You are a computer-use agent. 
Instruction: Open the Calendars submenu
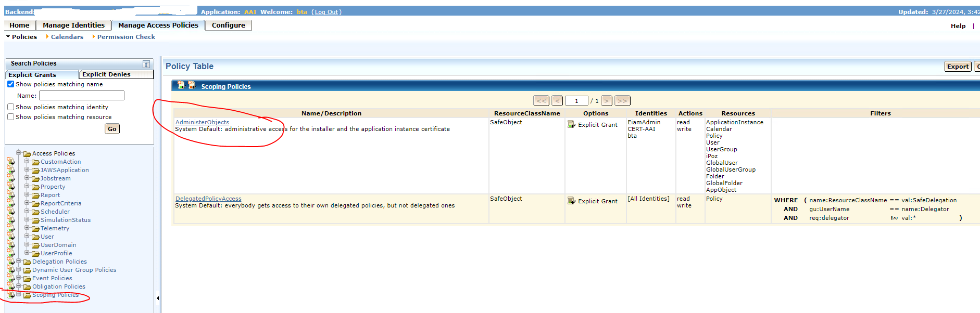[67, 37]
